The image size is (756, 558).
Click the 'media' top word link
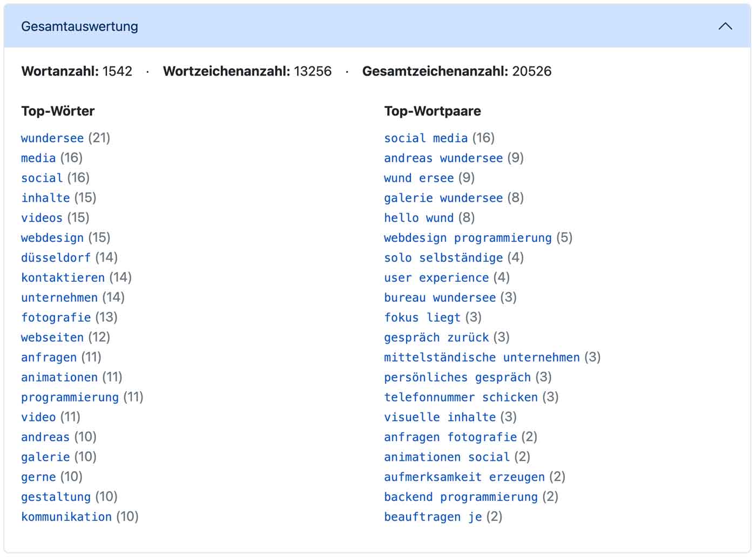tap(38, 158)
